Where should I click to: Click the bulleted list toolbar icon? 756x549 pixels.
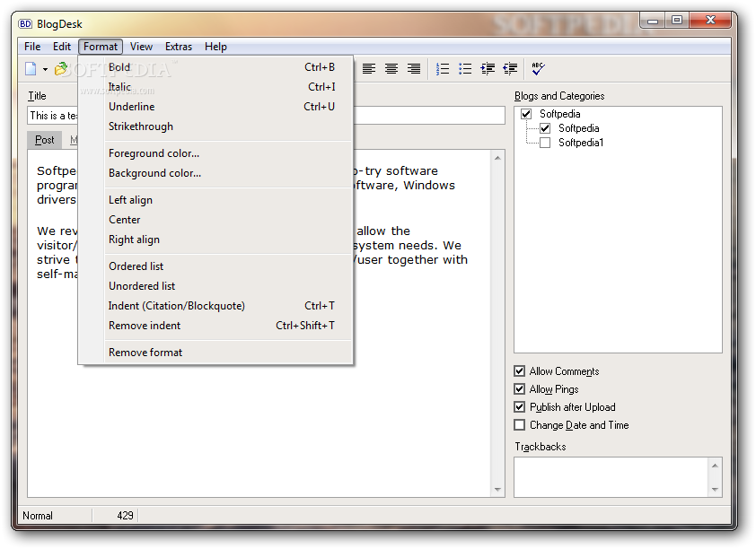(x=465, y=69)
